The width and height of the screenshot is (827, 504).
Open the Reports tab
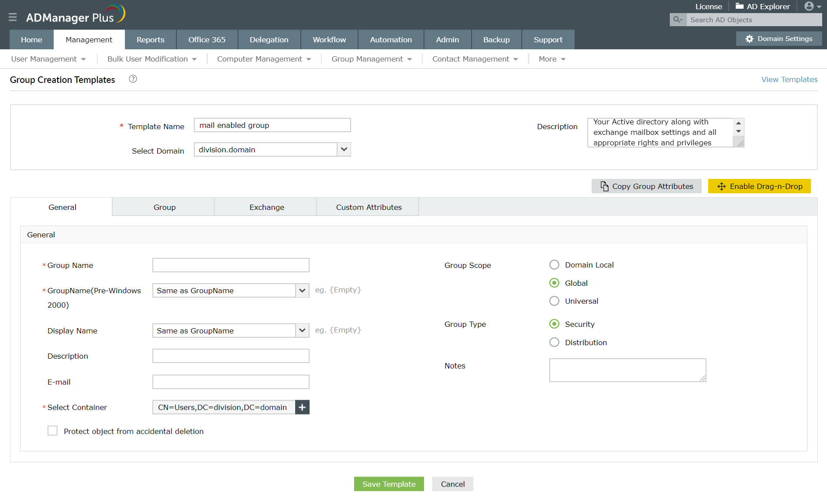pyautogui.click(x=150, y=40)
